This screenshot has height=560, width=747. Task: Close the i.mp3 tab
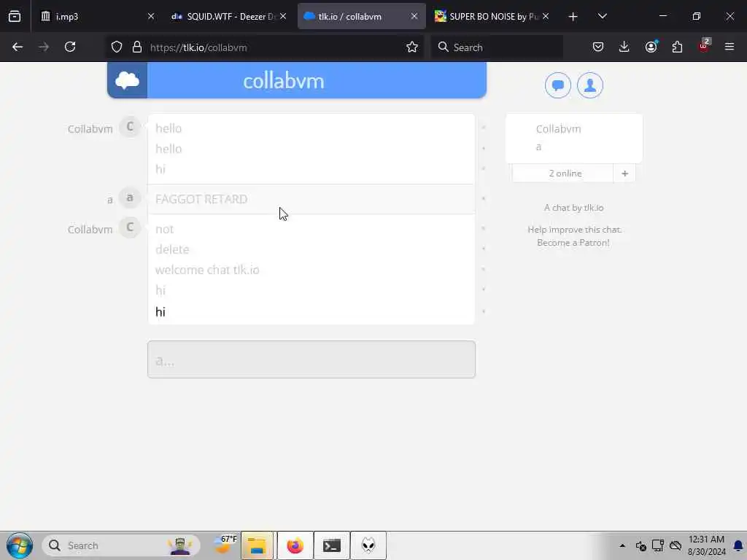click(x=151, y=16)
